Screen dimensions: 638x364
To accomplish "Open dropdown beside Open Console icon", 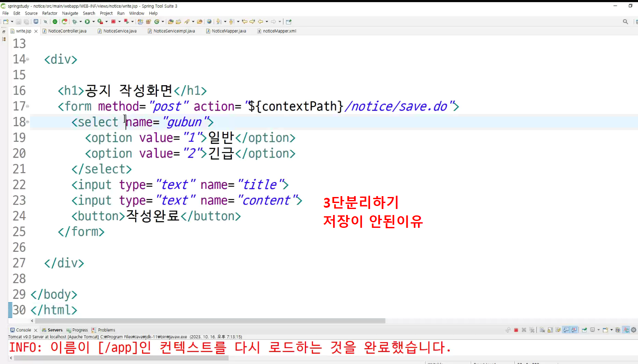I will [611, 330].
